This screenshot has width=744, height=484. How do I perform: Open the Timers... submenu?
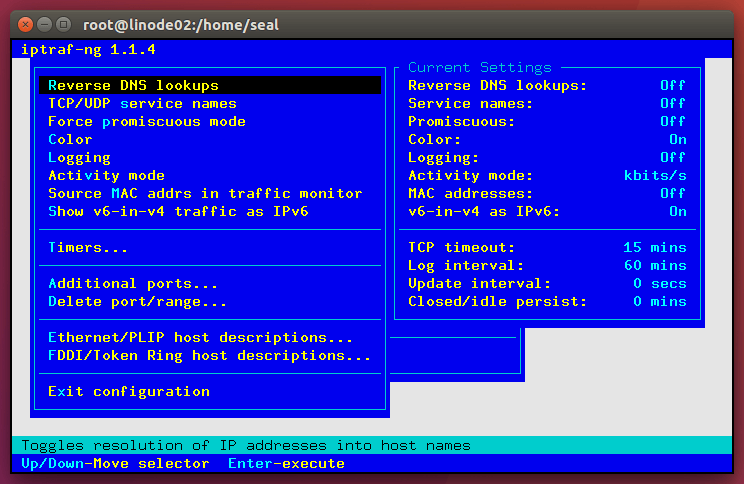[x=88, y=248]
